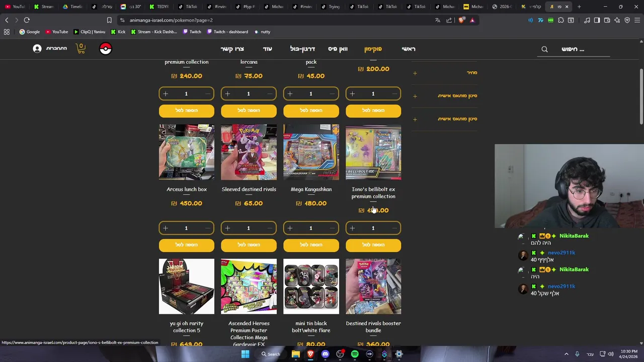Open the פוקימון menu item
This screenshot has height=362, width=644.
point(373,49)
